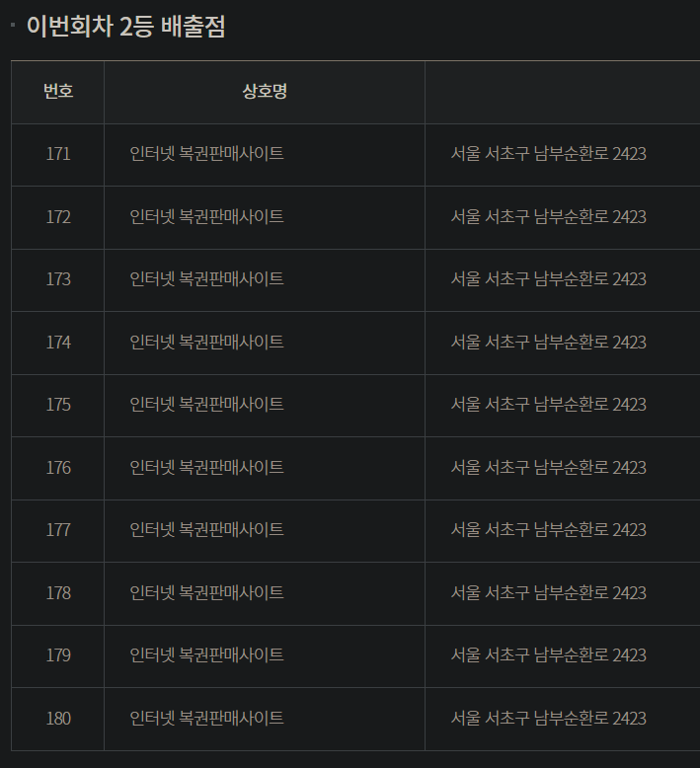Click the 이번회차 2등 배출점 heading
The width and height of the screenshot is (700, 768).
pos(125,27)
